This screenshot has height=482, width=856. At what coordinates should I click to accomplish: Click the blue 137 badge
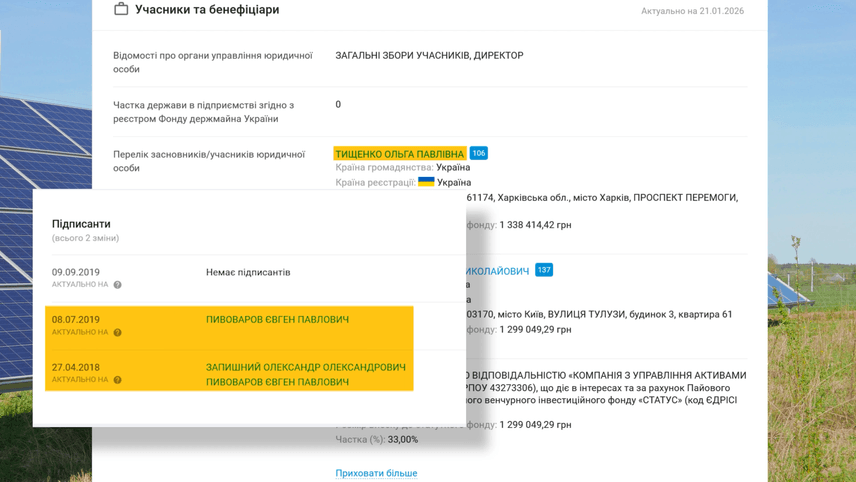pos(543,270)
